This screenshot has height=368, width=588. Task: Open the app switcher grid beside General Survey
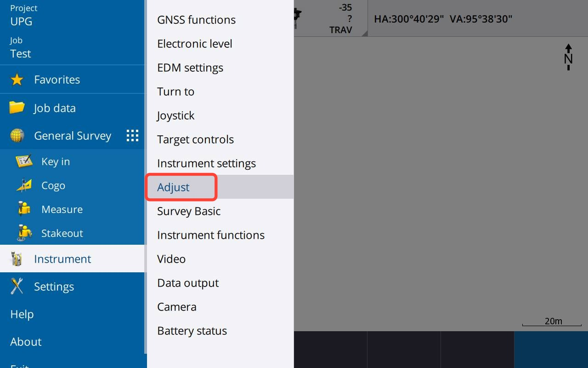132,136
